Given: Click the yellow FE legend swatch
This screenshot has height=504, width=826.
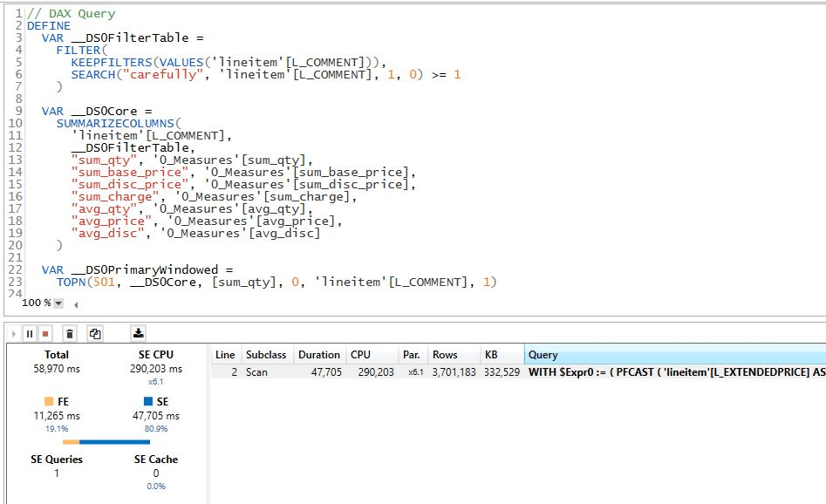Looking at the screenshot, I should pyautogui.click(x=47, y=402).
